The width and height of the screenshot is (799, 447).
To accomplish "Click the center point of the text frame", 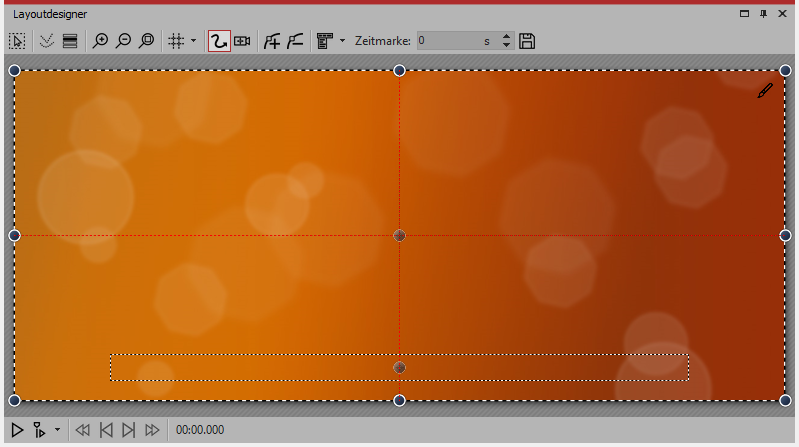I will 399,368.
